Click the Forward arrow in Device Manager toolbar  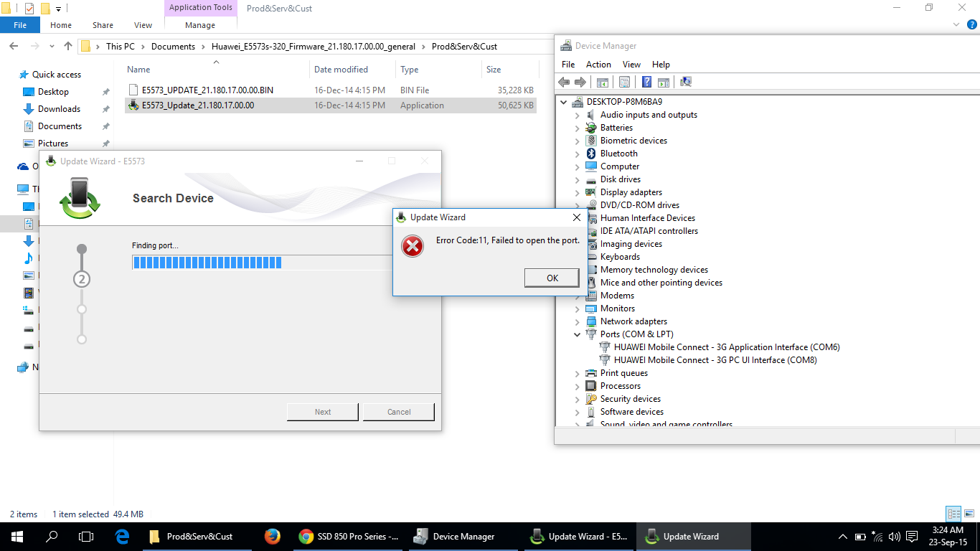coord(580,82)
